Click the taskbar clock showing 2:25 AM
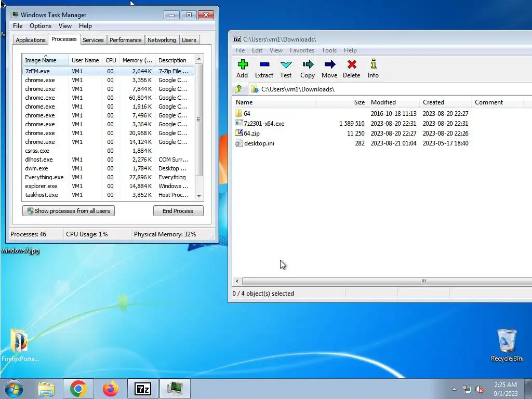The width and height of the screenshot is (532, 399). [x=506, y=389]
